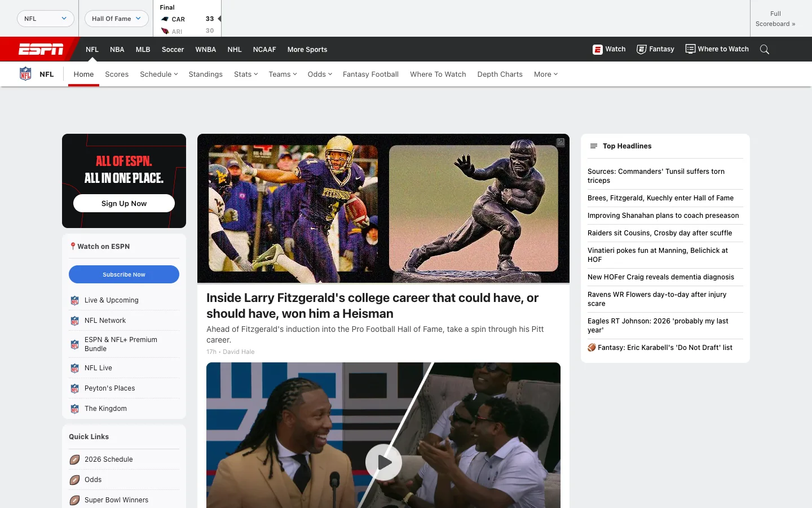Select WNBA in the top sports bar
The image size is (812, 508).
[x=206, y=49]
